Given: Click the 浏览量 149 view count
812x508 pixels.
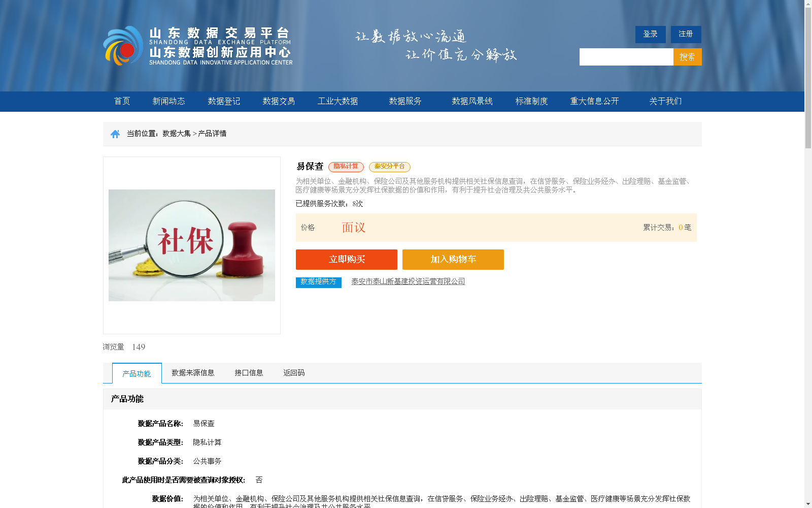Looking at the screenshot, I should pos(124,347).
